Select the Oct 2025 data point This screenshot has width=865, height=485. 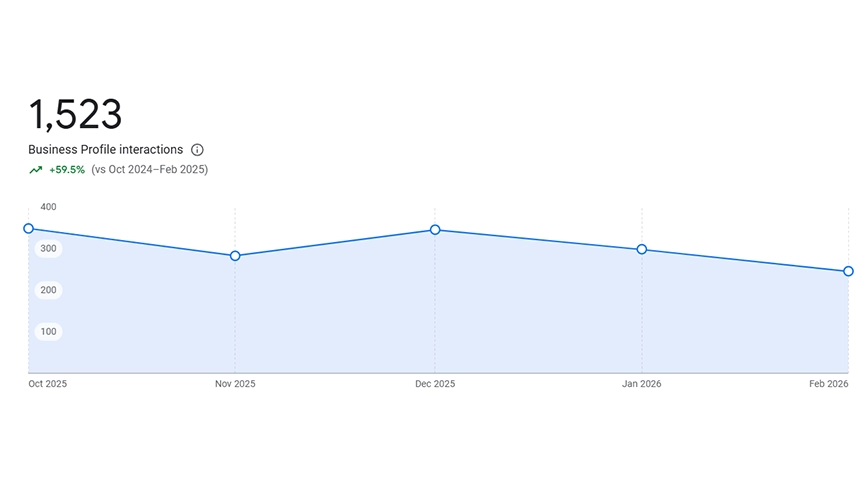click(29, 229)
